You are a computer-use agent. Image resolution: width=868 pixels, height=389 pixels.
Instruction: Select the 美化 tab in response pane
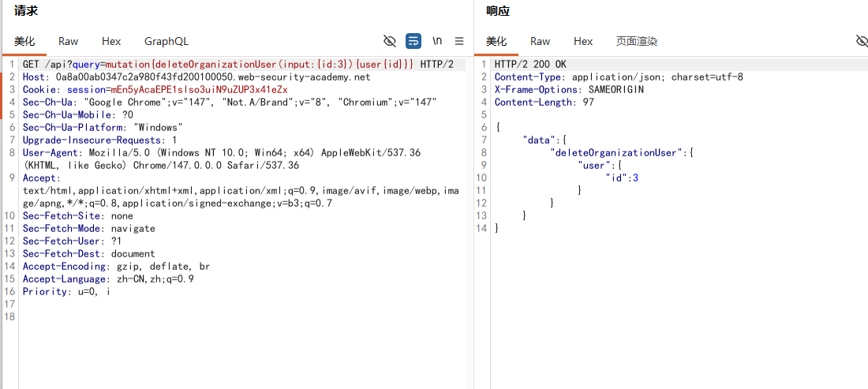coord(496,42)
